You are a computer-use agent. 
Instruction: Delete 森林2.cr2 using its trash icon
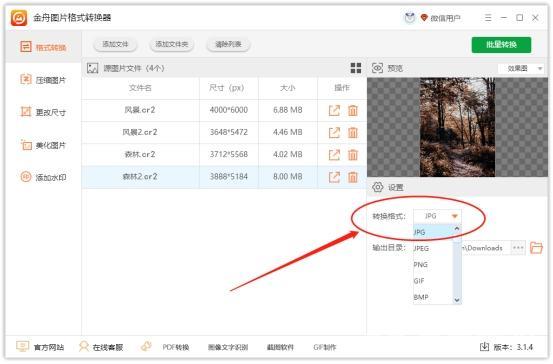[x=353, y=177]
